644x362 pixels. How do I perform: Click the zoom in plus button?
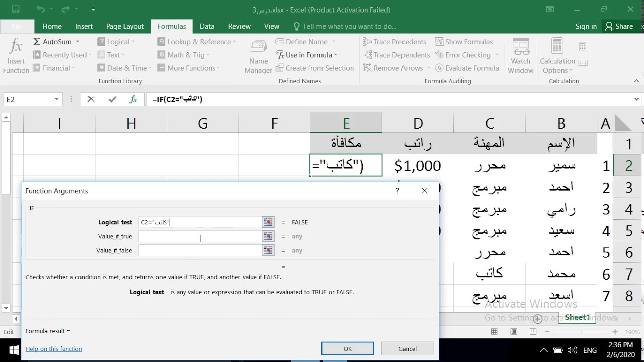click(x=615, y=332)
